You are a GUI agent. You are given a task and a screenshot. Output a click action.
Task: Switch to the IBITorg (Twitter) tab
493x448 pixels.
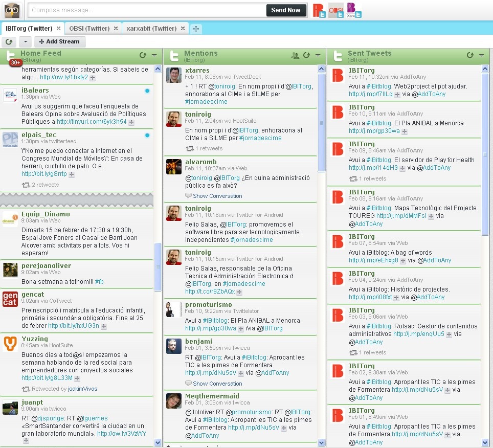[x=29, y=28]
